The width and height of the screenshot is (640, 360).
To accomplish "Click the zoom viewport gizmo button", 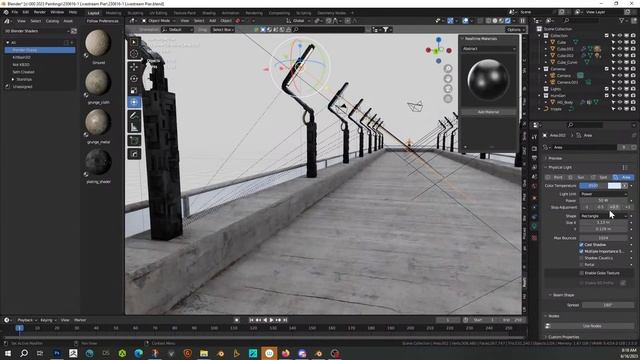I will (448, 69).
